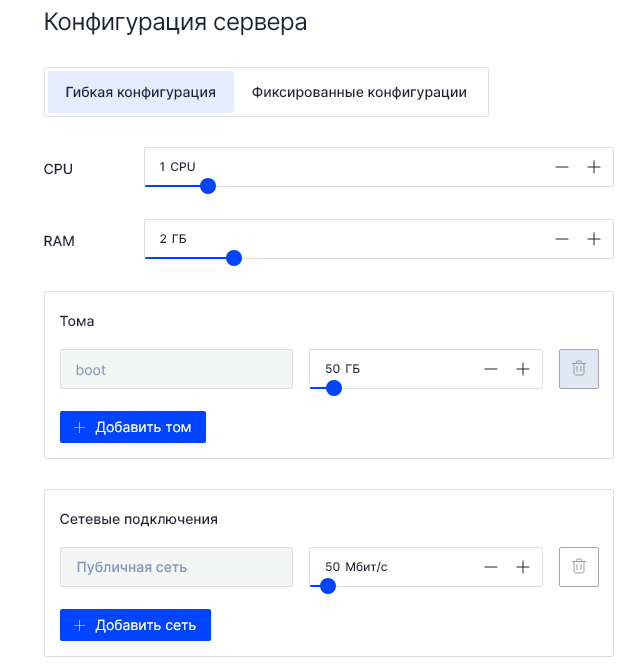Click the network speed slider handle
Screen dimensions: 640x669
tap(327, 586)
